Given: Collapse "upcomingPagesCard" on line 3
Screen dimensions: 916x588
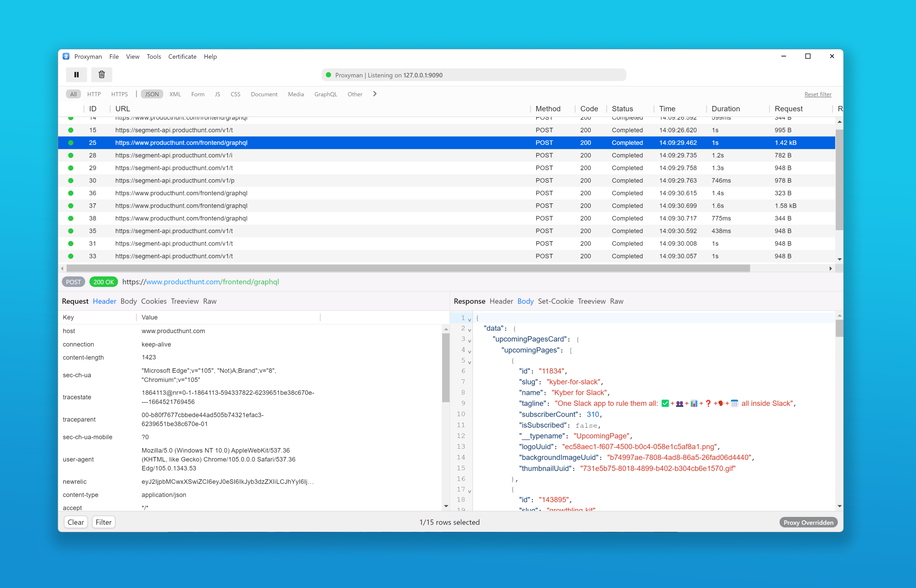Looking at the screenshot, I should (470, 341).
